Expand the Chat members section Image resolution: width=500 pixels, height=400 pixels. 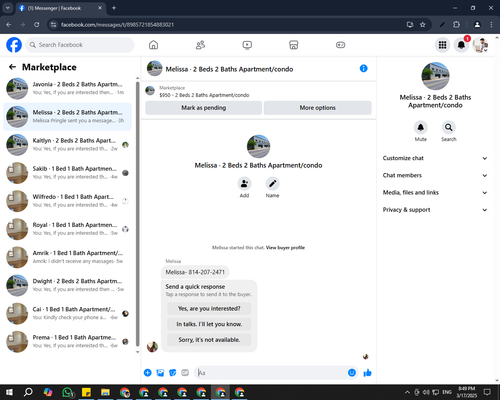[x=435, y=175]
